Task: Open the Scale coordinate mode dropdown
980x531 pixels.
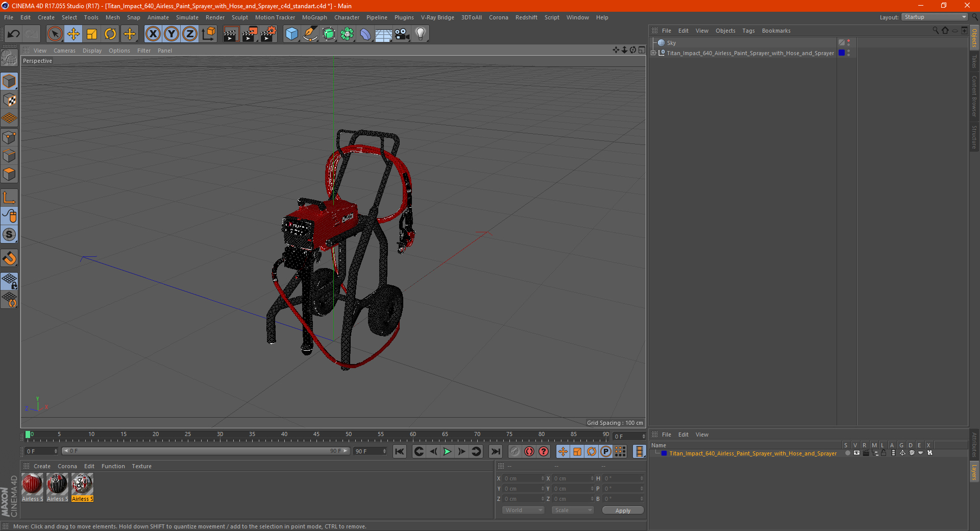Action: (x=573, y=510)
